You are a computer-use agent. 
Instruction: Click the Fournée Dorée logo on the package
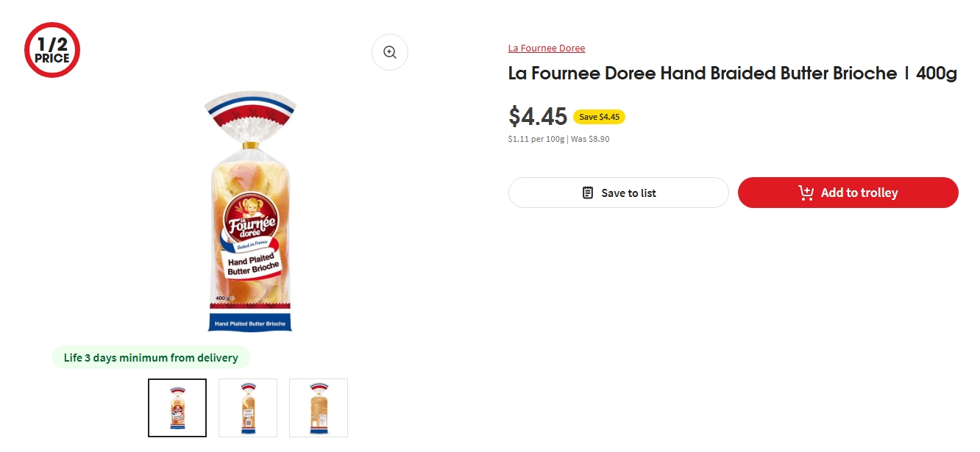pos(249,216)
